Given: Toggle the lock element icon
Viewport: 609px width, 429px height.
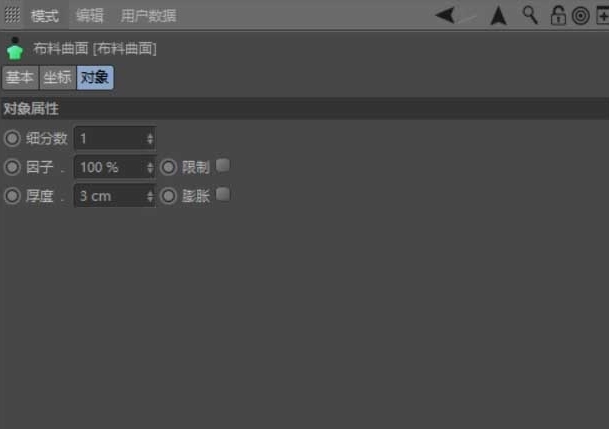Looking at the screenshot, I should 558,16.
